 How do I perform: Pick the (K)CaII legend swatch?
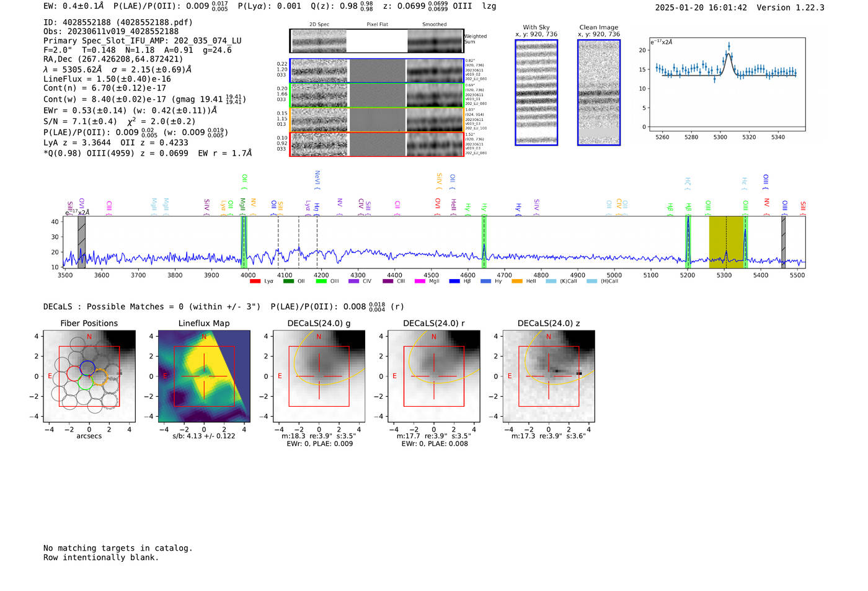click(x=551, y=281)
